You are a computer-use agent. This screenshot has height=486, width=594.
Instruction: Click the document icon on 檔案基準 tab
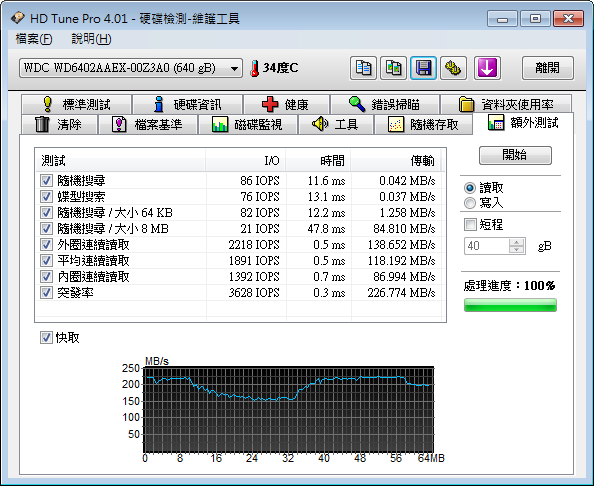pyautogui.click(x=119, y=124)
